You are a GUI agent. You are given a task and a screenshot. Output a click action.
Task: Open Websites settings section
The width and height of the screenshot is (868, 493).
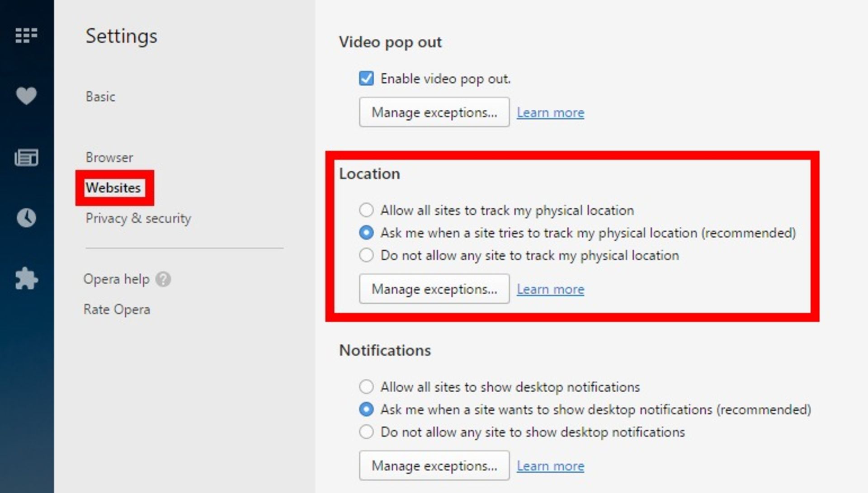113,188
